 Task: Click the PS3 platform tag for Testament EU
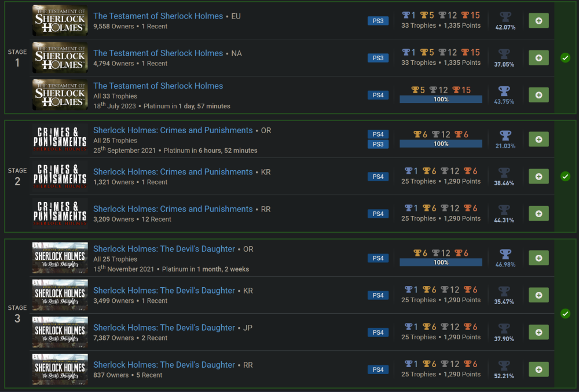[x=378, y=21]
